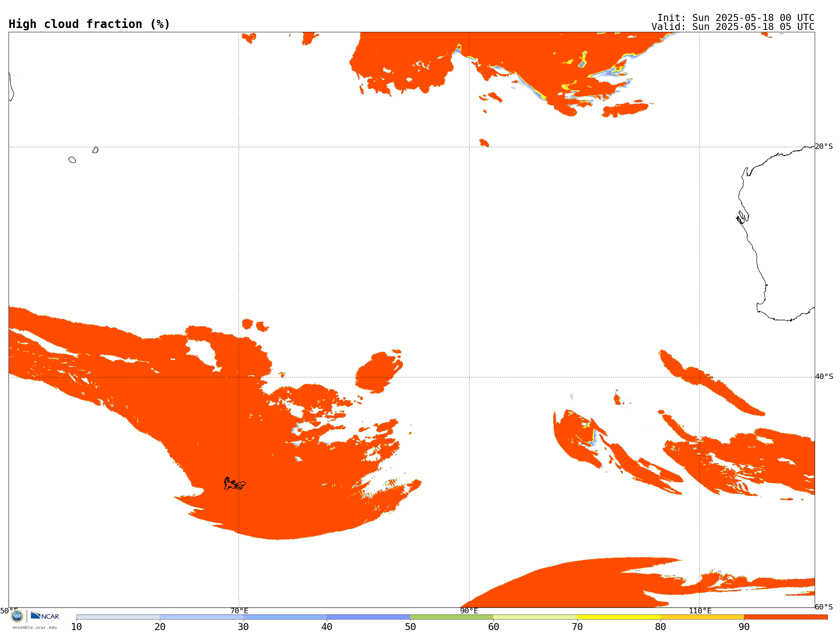Click the 40°S latitude label
840x632 pixels.
click(x=824, y=377)
